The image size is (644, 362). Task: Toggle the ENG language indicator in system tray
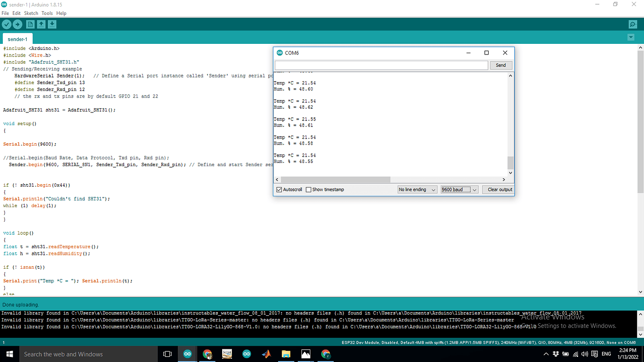pos(606,354)
